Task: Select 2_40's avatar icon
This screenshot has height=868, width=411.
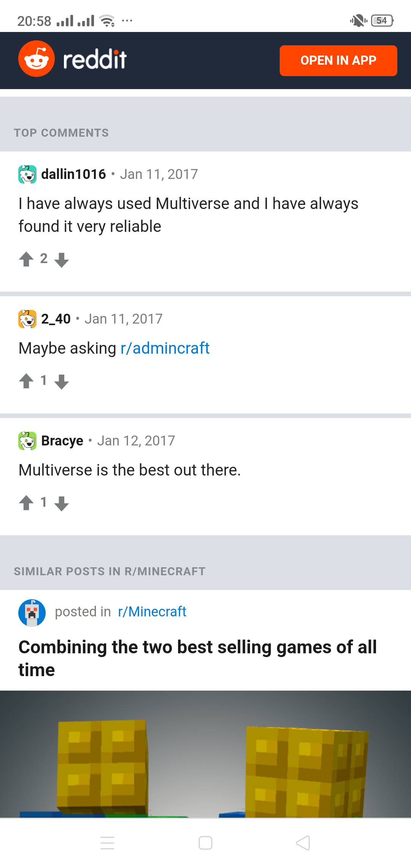Action: 27,318
